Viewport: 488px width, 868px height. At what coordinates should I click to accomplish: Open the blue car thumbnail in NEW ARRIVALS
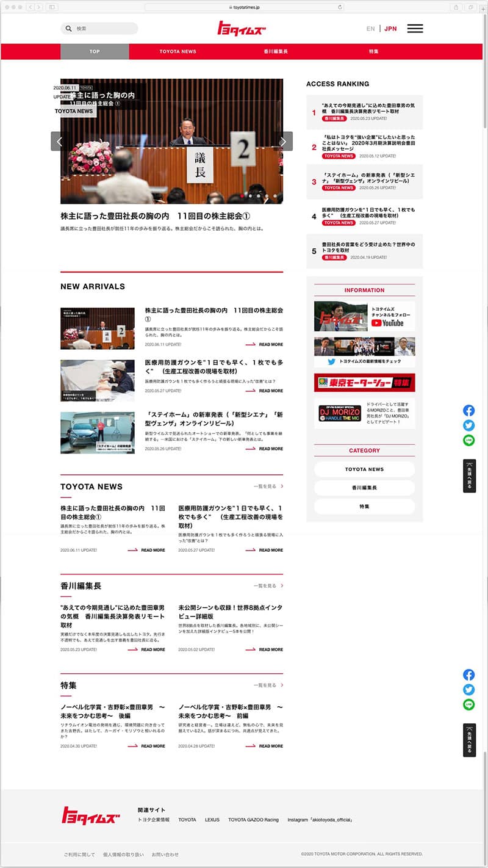tap(98, 433)
